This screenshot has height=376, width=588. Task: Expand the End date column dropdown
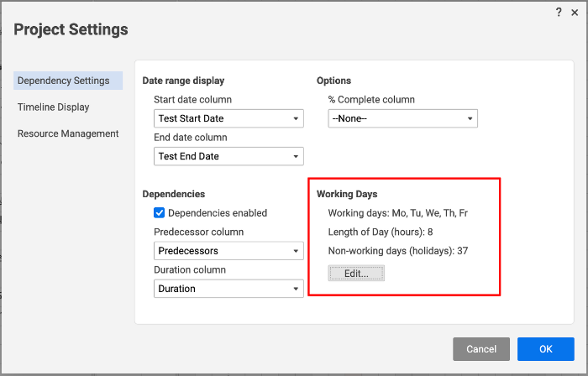point(229,156)
